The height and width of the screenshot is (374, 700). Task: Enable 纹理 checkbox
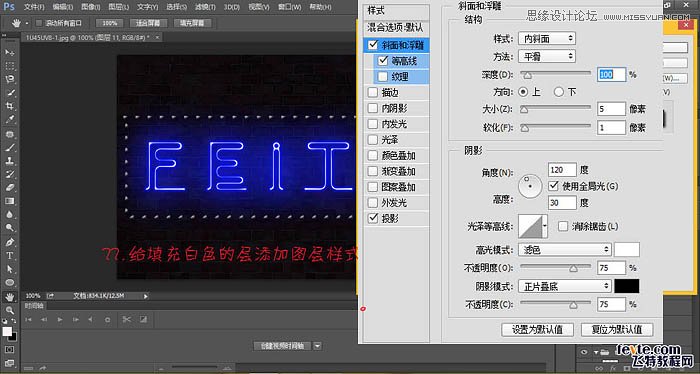383,77
